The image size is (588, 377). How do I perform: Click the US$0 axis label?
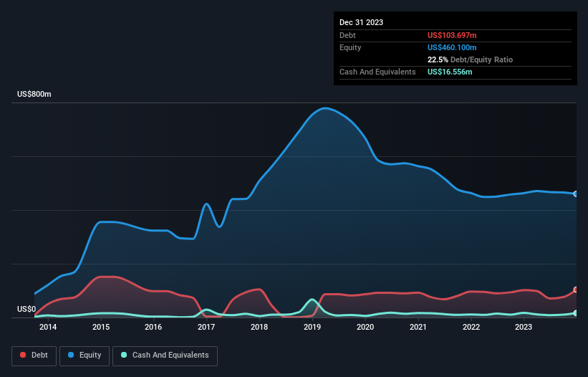pos(26,309)
